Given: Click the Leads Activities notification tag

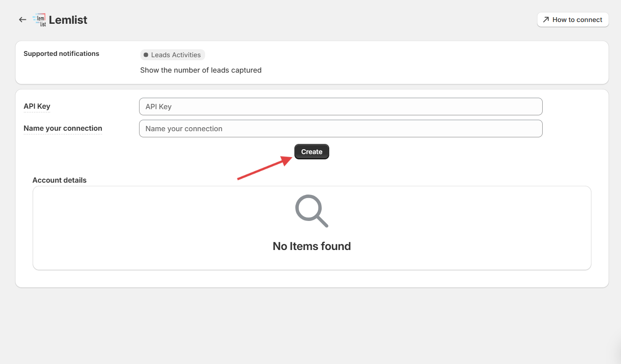Looking at the screenshot, I should pos(173,55).
